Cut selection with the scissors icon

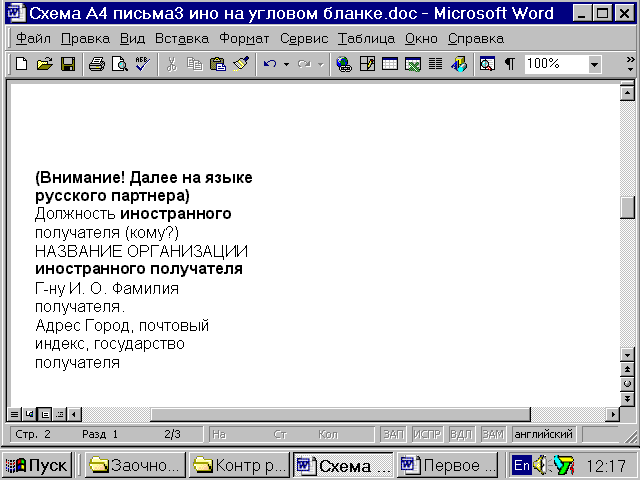coord(172,64)
